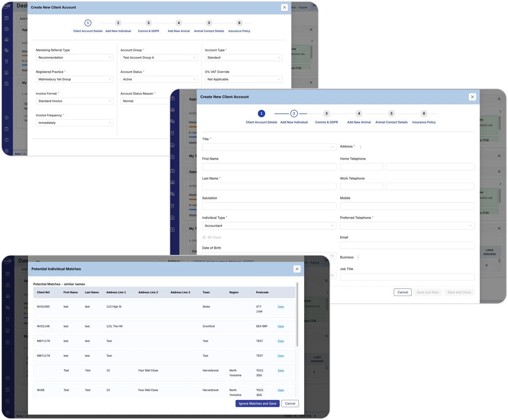Click the help icon in the Potential Individual Matches window sidebar
Viewport: 508px width, 420px height.
pyautogui.click(x=8, y=401)
